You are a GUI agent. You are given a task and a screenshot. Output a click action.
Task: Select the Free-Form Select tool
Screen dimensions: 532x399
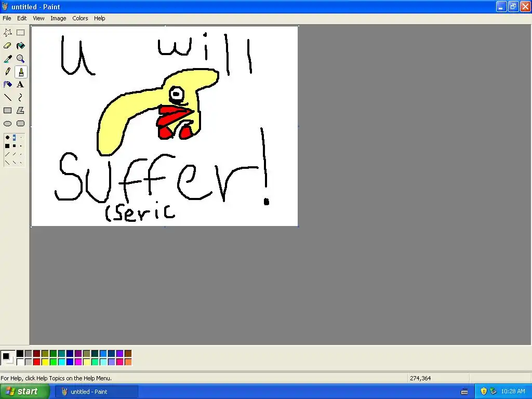[x=7, y=33]
